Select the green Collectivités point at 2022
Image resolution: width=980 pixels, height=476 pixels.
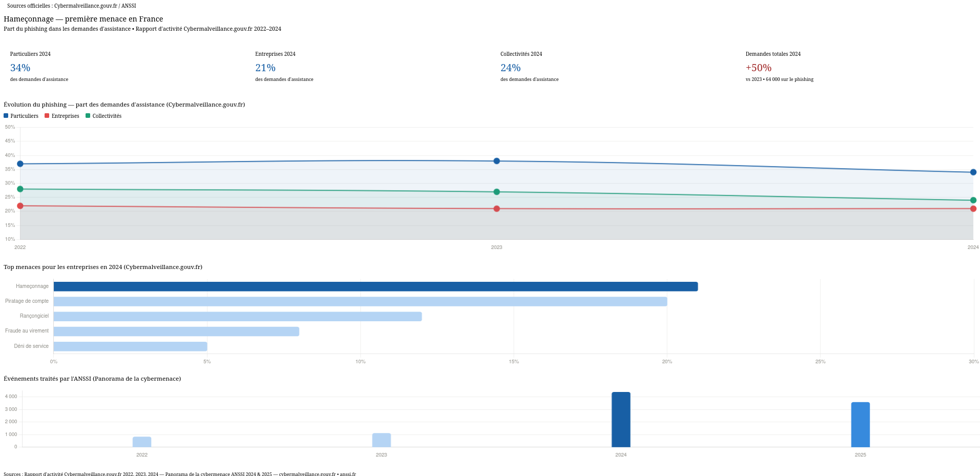[20, 189]
